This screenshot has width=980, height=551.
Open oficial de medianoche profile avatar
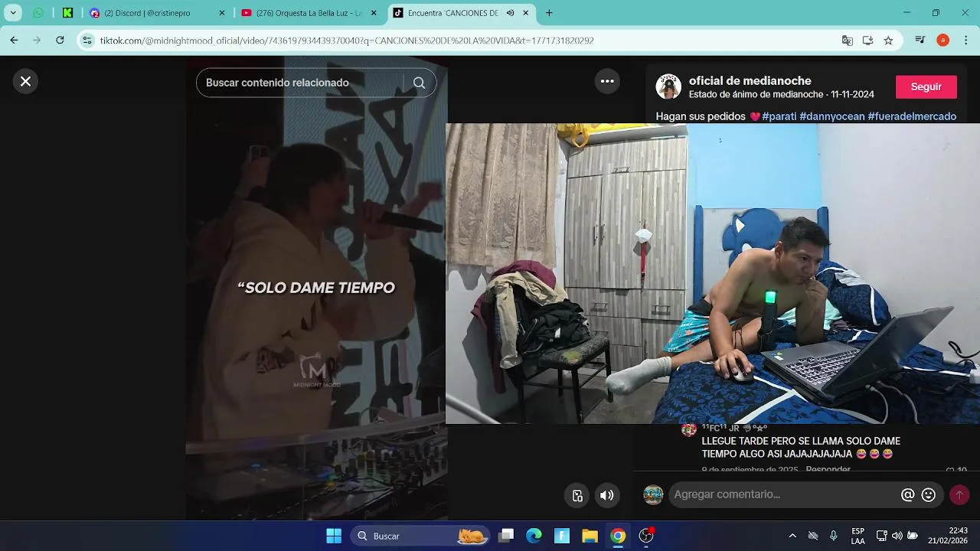click(668, 86)
